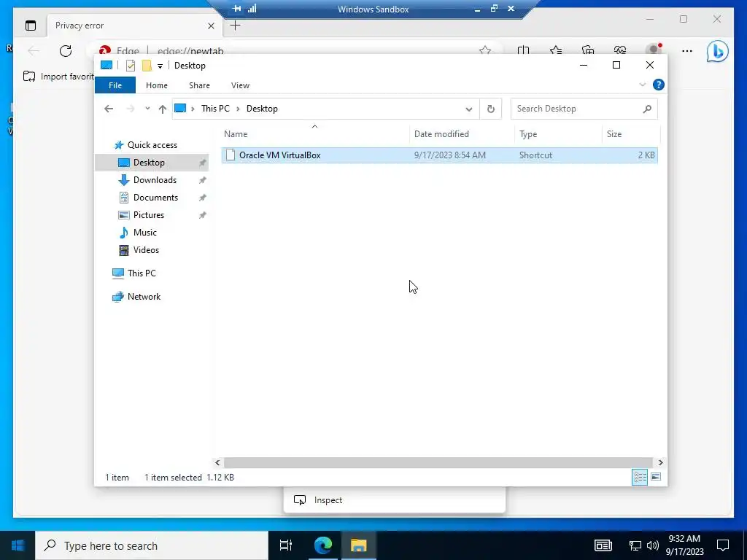The width and height of the screenshot is (747, 560).
Task: Open Task View on the taskbar
Action: point(286,545)
